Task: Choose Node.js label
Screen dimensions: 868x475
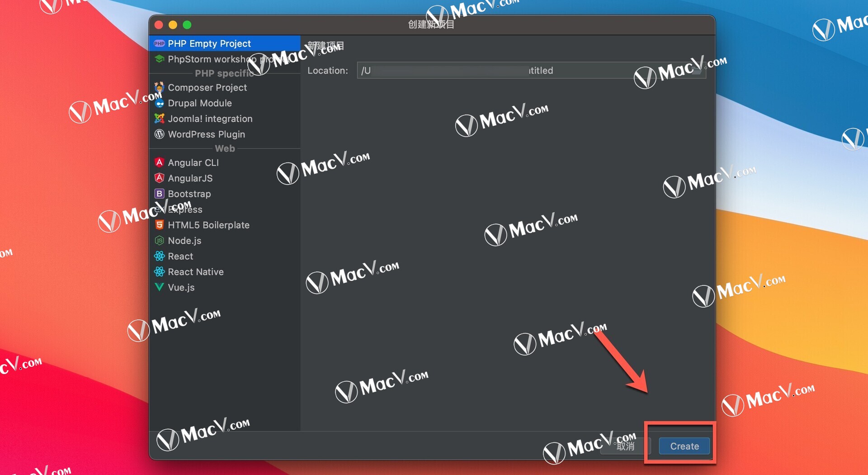Action: point(184,241)
